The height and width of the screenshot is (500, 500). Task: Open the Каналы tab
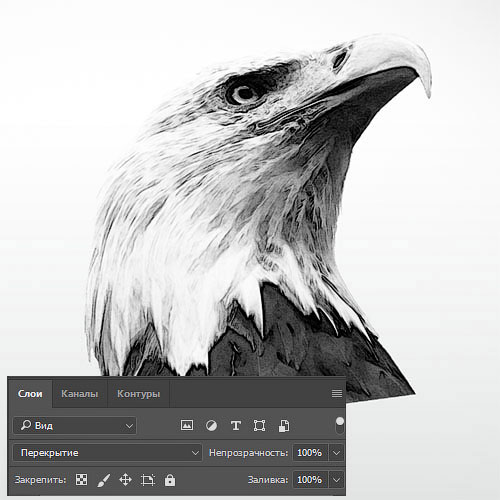coord(80,394)
